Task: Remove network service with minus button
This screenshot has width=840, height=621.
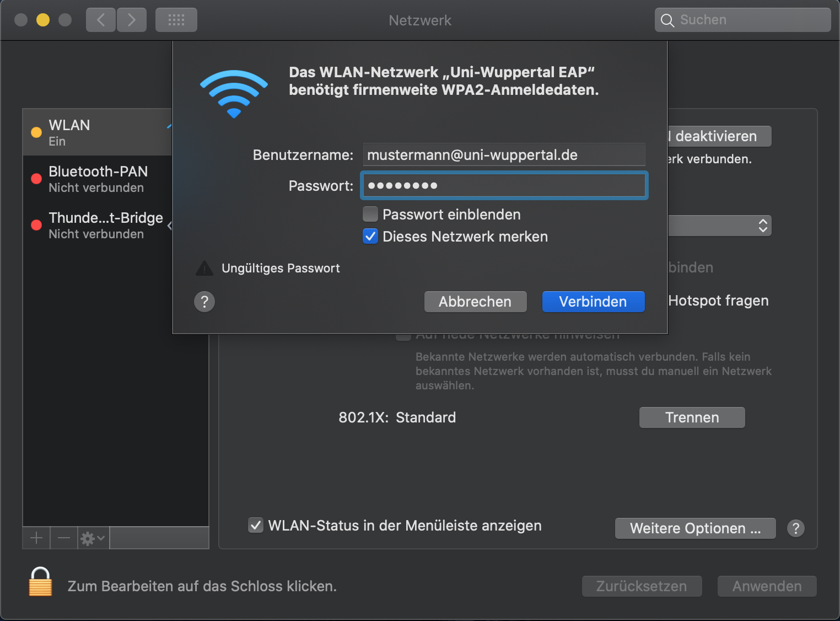Action: 64,538
